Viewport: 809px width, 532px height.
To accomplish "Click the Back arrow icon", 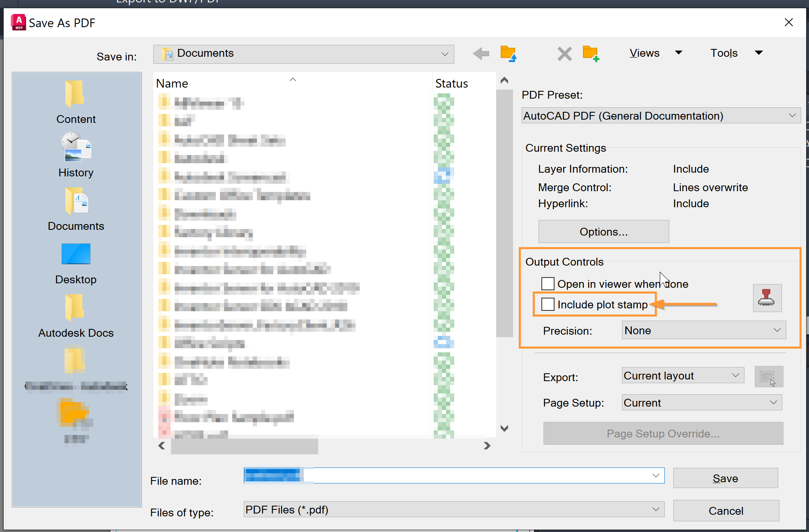I will 481,53.
